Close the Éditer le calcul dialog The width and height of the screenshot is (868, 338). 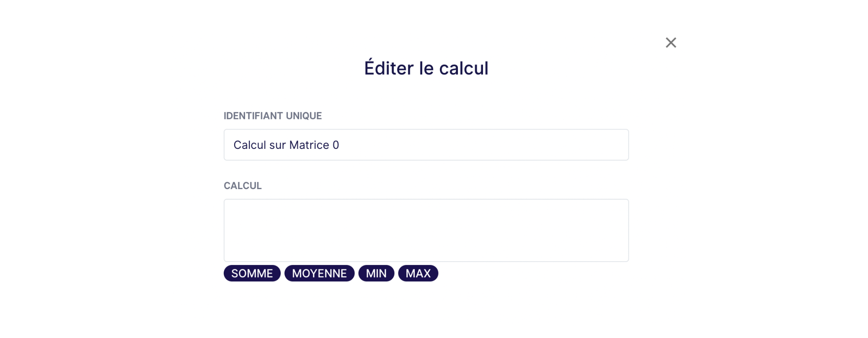(x=671, y=42)
